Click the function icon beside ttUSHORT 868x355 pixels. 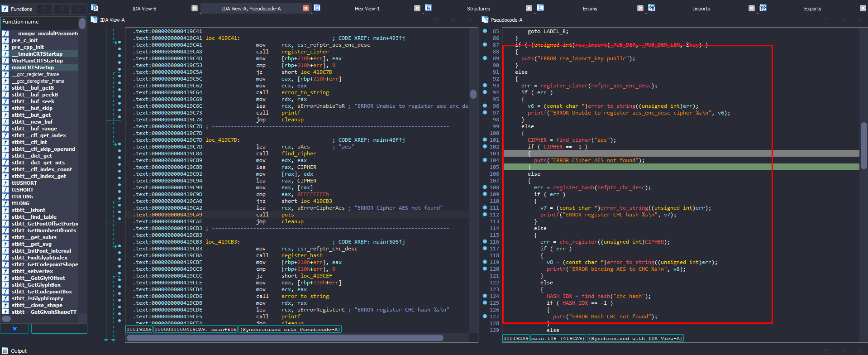click(5, 183)
